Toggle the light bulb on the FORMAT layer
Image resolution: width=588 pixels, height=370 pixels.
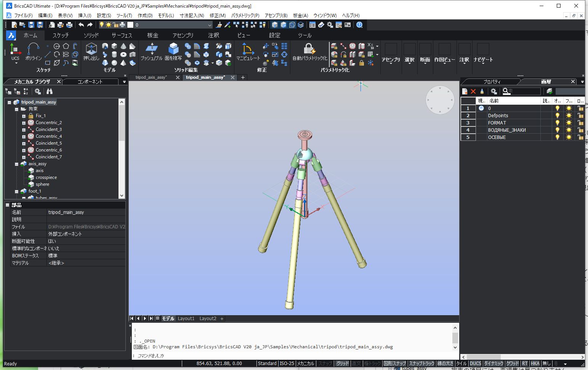557,123
